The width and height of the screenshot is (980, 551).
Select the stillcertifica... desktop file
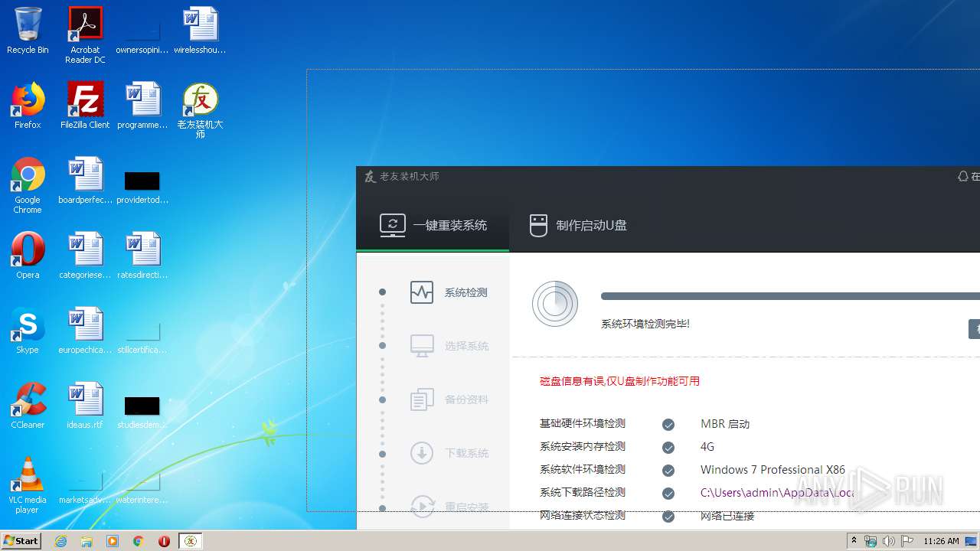[x=142, y=337]
